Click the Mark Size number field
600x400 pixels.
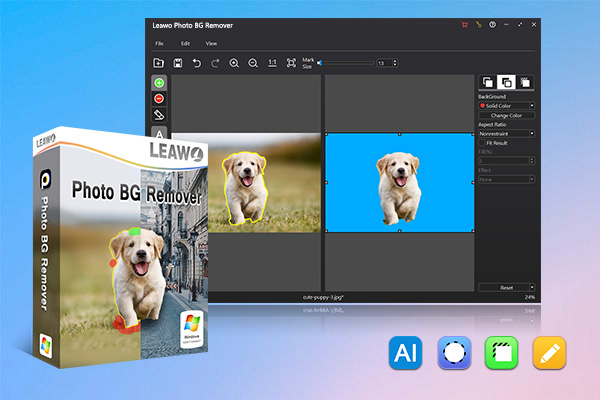(x=385, y=63)
